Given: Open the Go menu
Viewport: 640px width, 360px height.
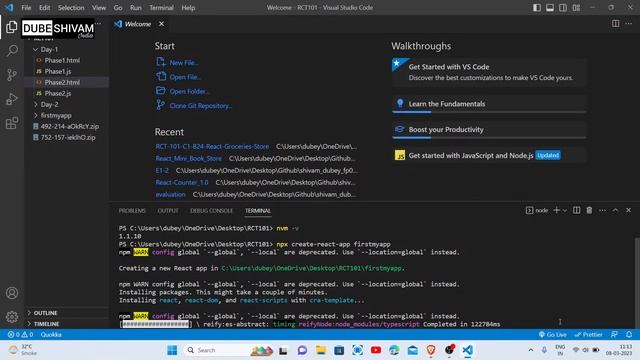Looking at the screenshot, I should [x=118, y=7].
